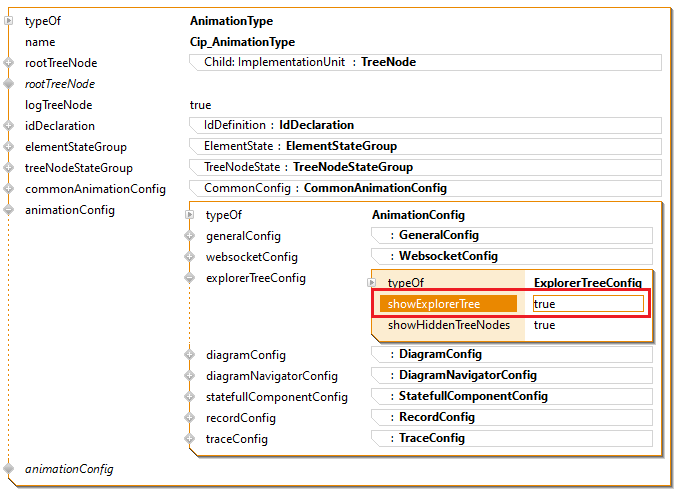Collapse the explorerTreeConfig node
This screenshot has width=674, height=495.
tap(190, 278)
